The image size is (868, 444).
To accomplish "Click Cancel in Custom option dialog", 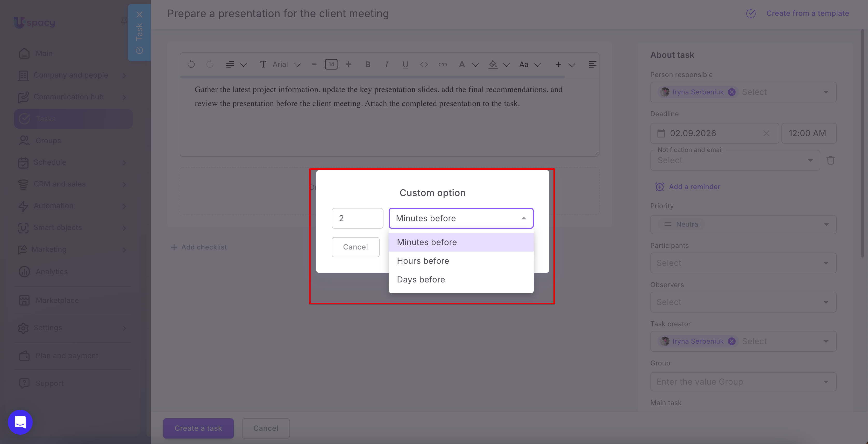I will 355,247.
